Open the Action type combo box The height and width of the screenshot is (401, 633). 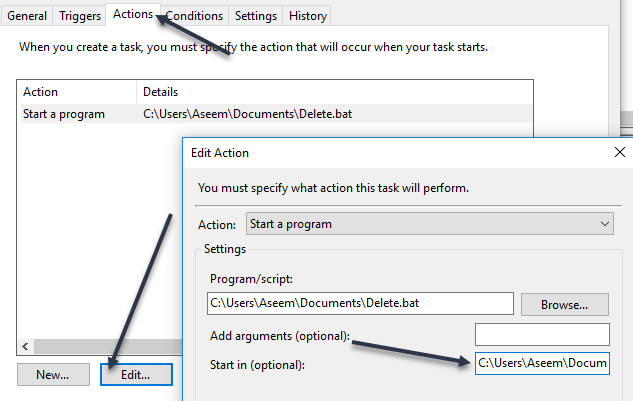click(x=429, y=224)
